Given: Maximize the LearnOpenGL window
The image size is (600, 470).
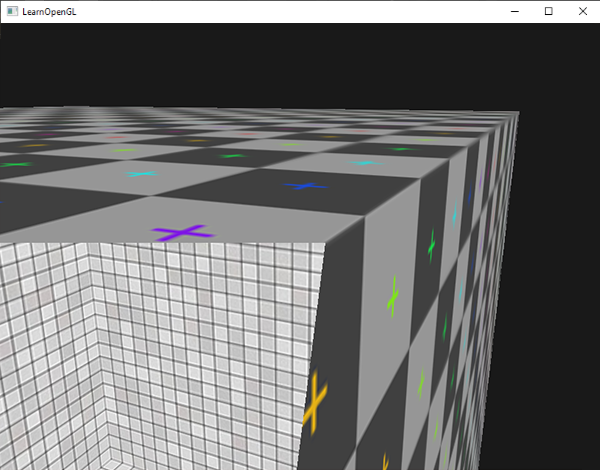Looking at the screenshot, I should tap(548, 11).
